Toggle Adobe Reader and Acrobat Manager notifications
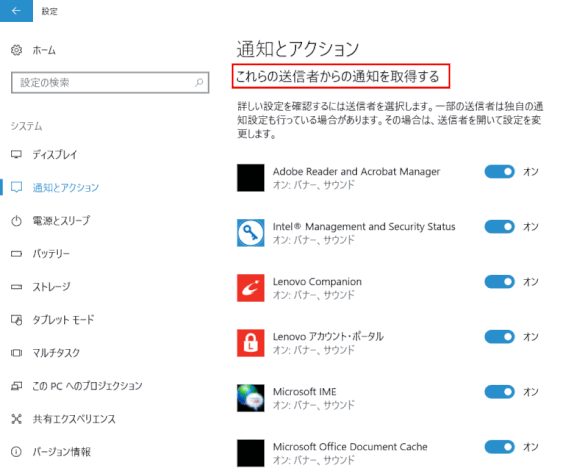The image size is (588, 468). (x=500, y=172)
